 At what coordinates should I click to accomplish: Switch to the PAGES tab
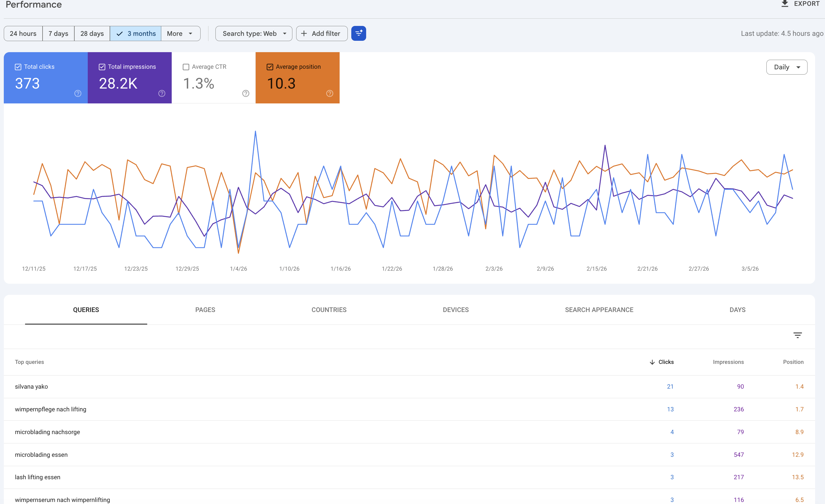coord(205,310)
